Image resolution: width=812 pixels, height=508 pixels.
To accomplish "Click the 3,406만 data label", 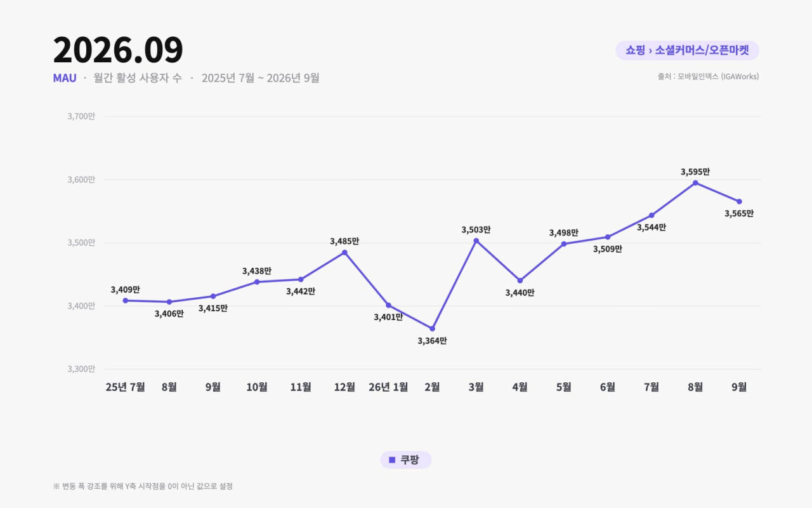I will (169, 314).
